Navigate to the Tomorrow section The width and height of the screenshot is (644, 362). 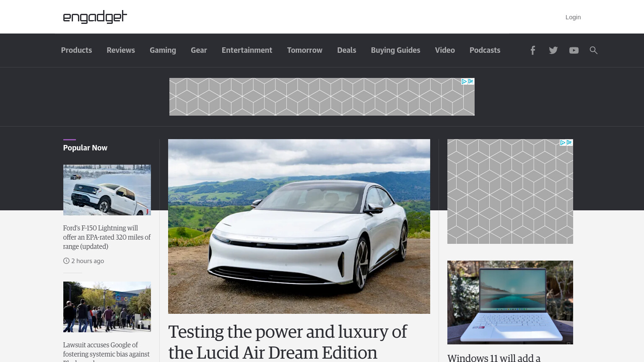[305, 50]
